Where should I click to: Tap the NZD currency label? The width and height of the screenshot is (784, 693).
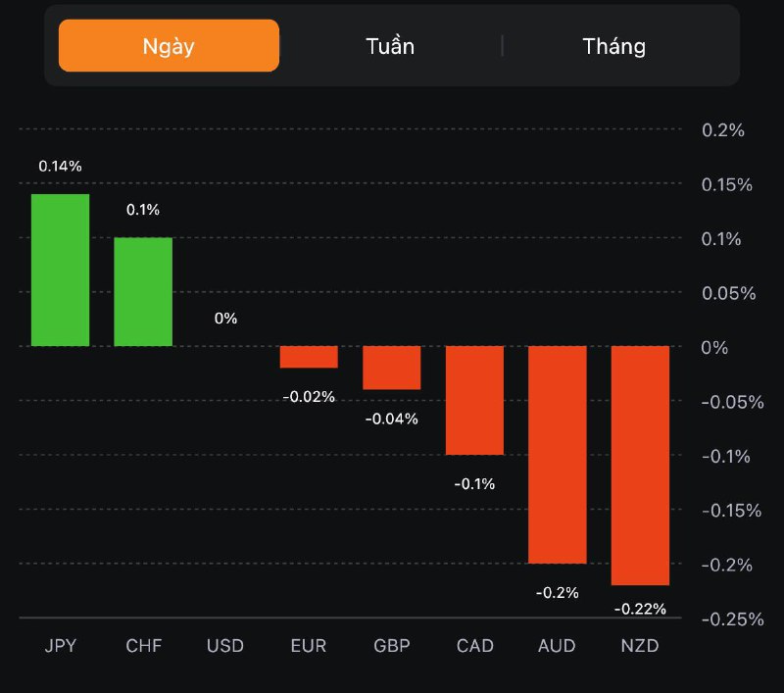[x=640, y=646]
